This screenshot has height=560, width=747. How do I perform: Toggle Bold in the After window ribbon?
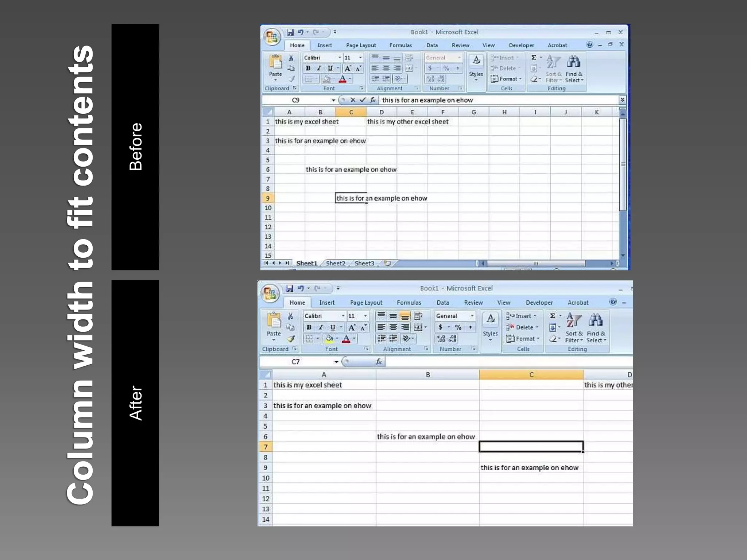point(309,327)
